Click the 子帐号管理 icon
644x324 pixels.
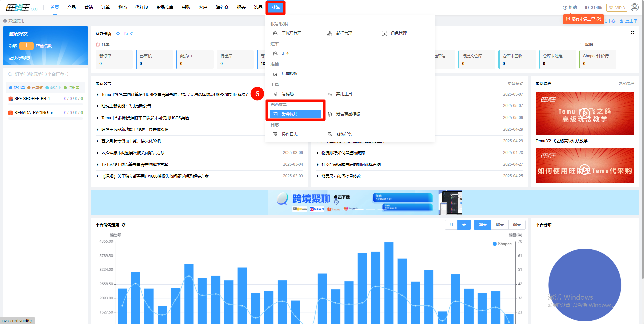pyautogui.click(x=275, y=33)
